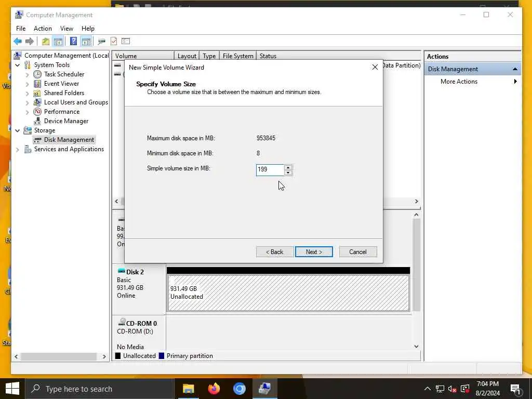This screenshot has height=399, width=532.
Task: Expand the Local Users and Groups node
Action: 28,102
